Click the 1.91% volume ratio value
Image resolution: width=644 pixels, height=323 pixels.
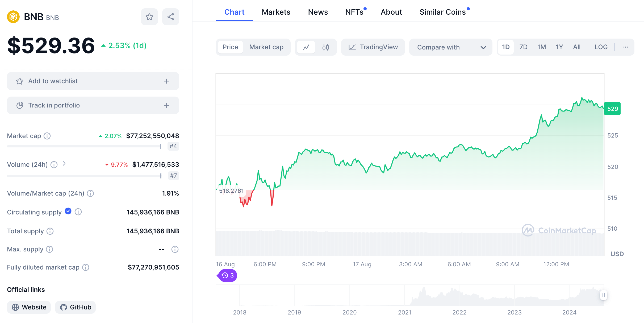click(x=170, y=193)
